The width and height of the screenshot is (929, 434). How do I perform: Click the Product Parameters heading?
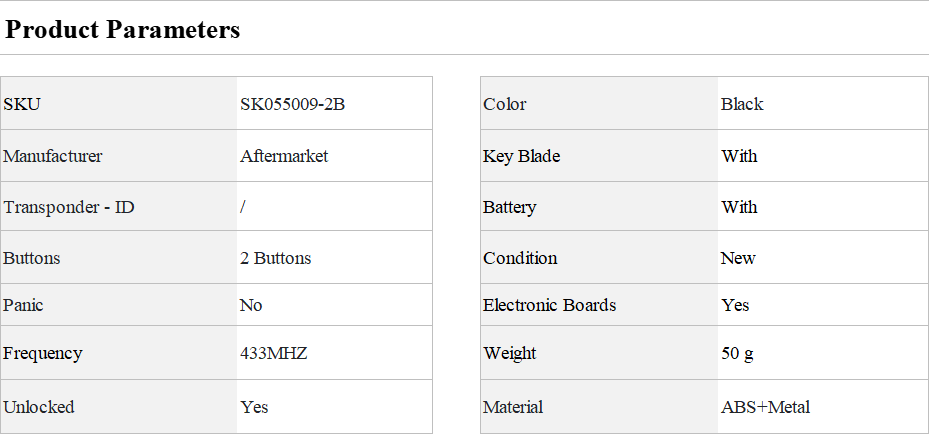(123, 30)
